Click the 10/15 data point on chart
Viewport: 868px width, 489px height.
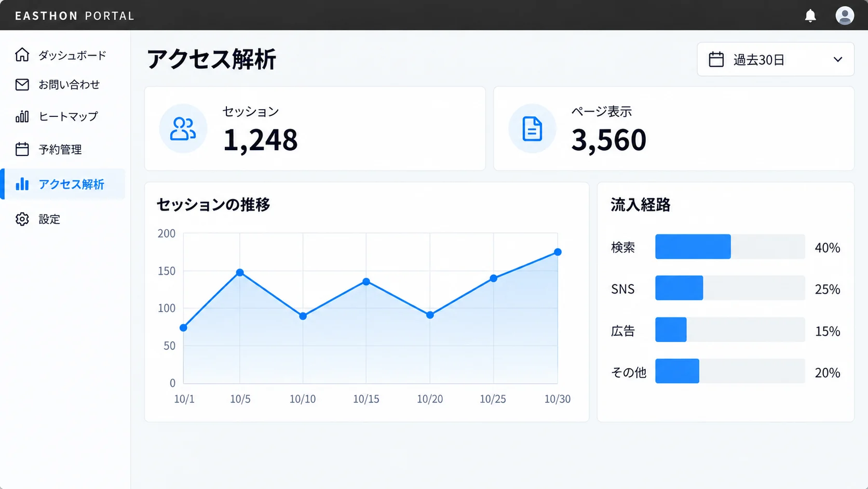[367, 282]
